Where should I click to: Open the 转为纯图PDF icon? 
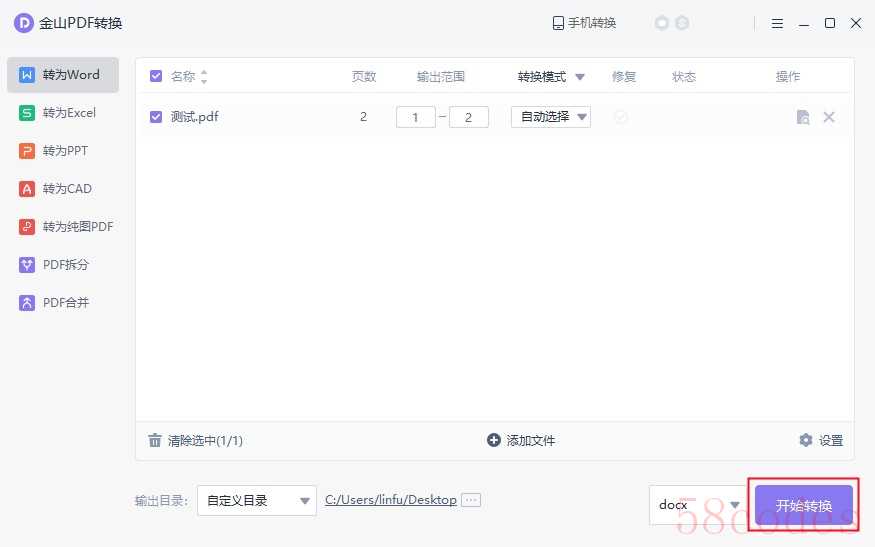[x=26, y=227]
